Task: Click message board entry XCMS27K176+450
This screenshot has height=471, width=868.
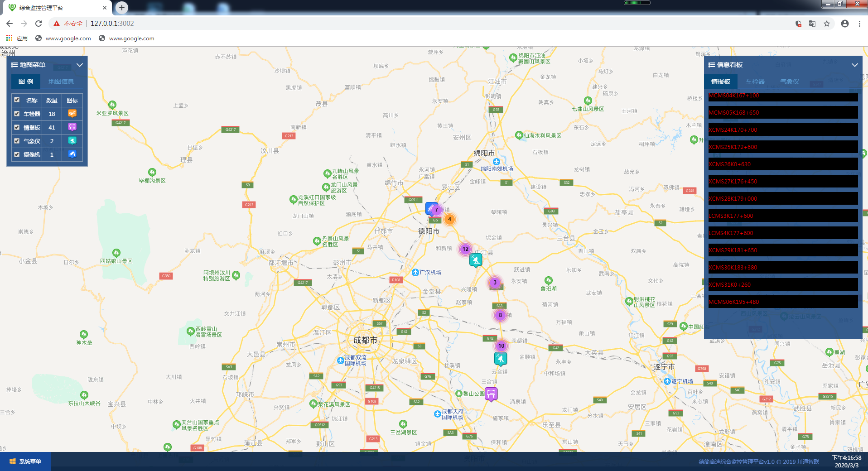Action: coord(783,181)
